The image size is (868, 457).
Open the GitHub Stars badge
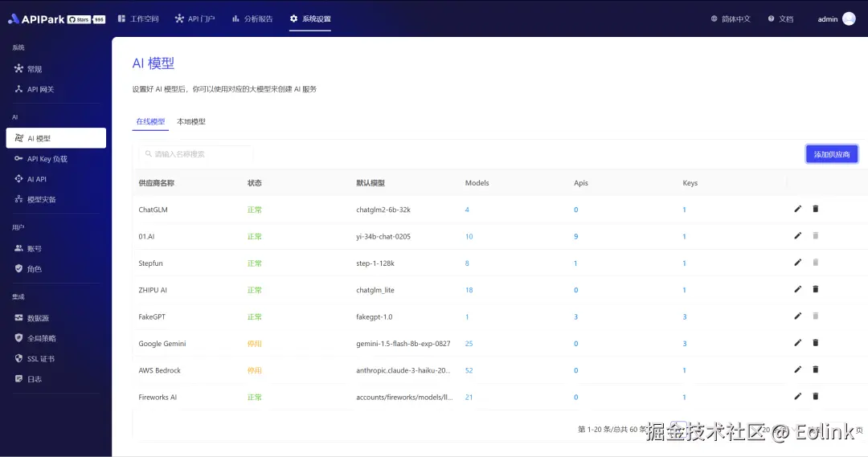tap(86, 19)
